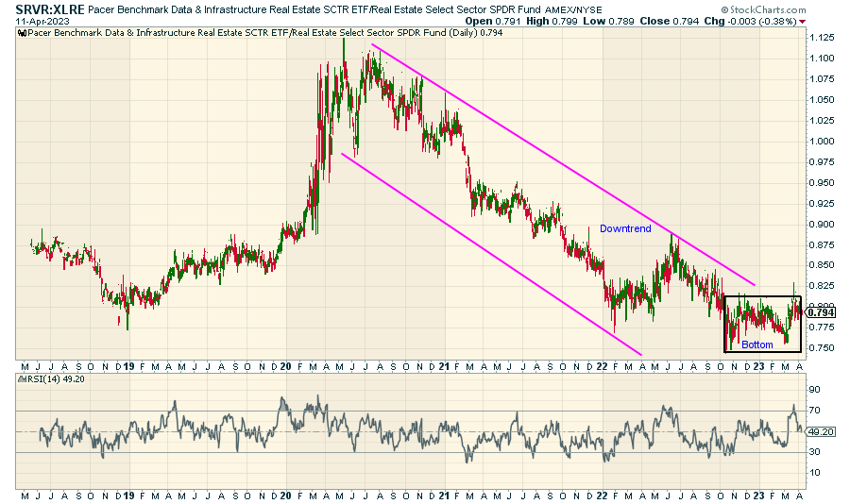The width and height of the screenshot is (850, 504).
Task: Click the RSI axis label 10
Action: point(815,473)
